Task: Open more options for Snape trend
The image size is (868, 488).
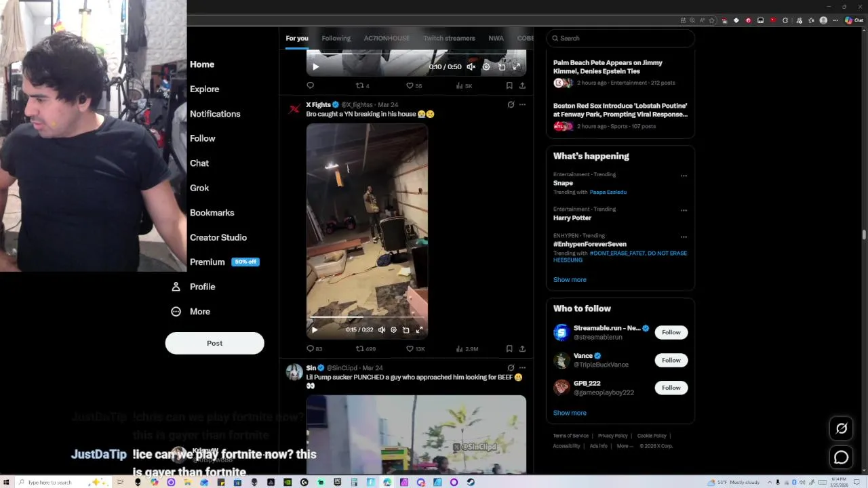Action: pyautogui.click(x=684, y=176)
